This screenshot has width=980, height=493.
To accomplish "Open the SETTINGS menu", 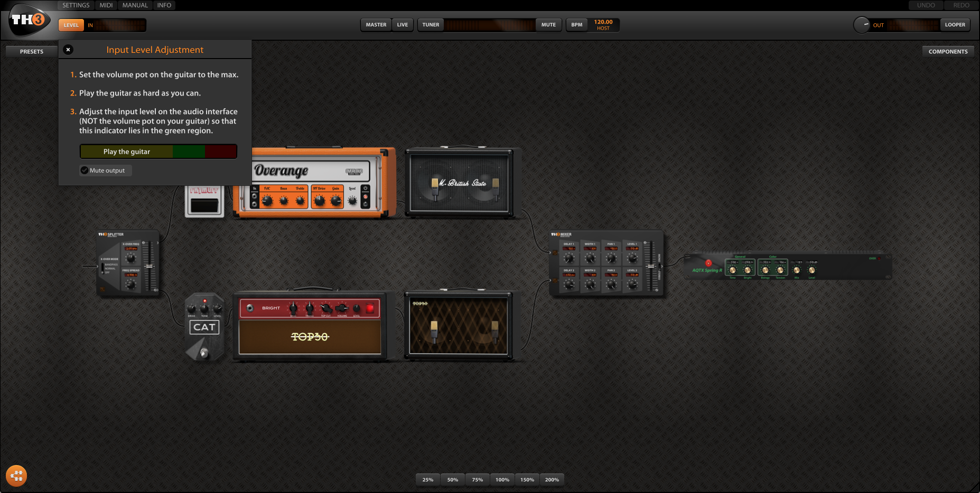I will 75,5.
